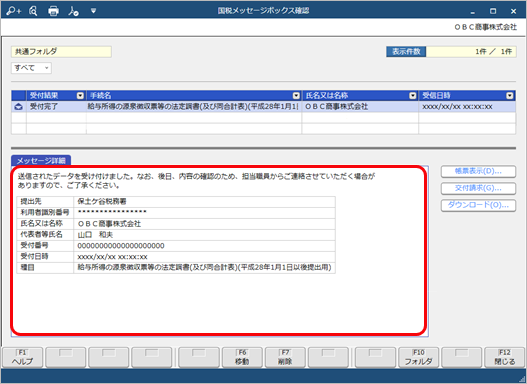This screenshot has width=527, height=384.
Task: Click the 受付日時 value in details table
Action: 112,257
